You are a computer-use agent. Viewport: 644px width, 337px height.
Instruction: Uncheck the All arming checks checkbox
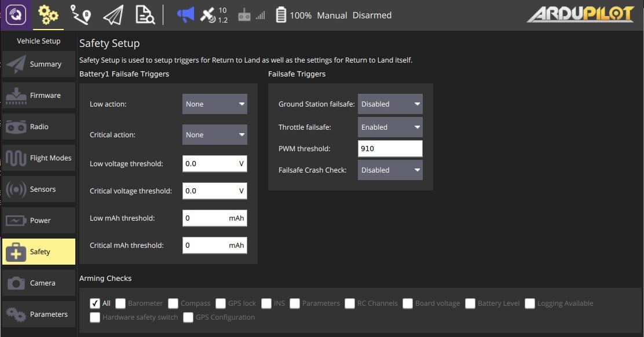95,303
